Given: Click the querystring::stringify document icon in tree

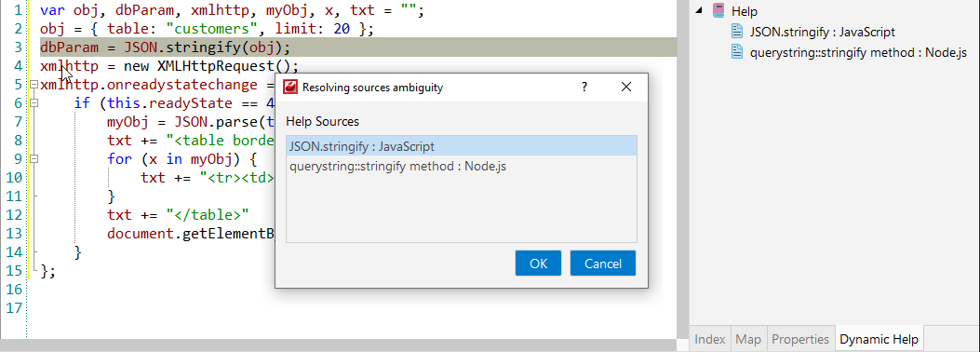Looking at the screenshot, I should tap(737, 52).
